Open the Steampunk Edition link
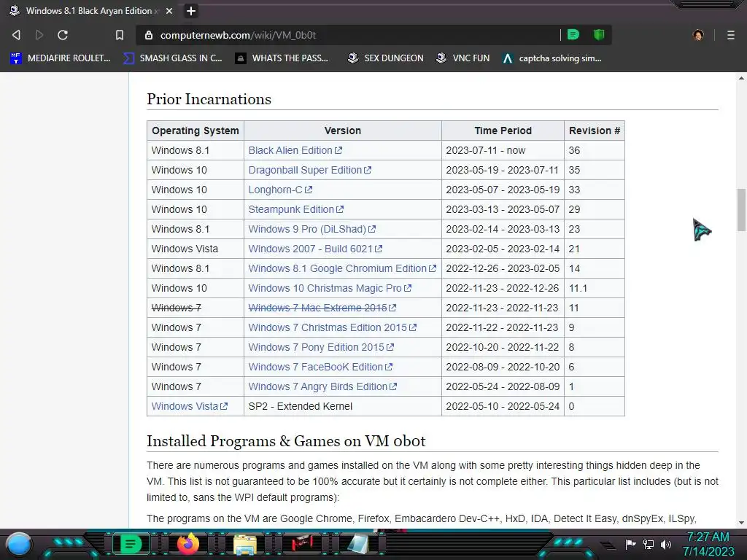747x560 pixels. (296, 209)
